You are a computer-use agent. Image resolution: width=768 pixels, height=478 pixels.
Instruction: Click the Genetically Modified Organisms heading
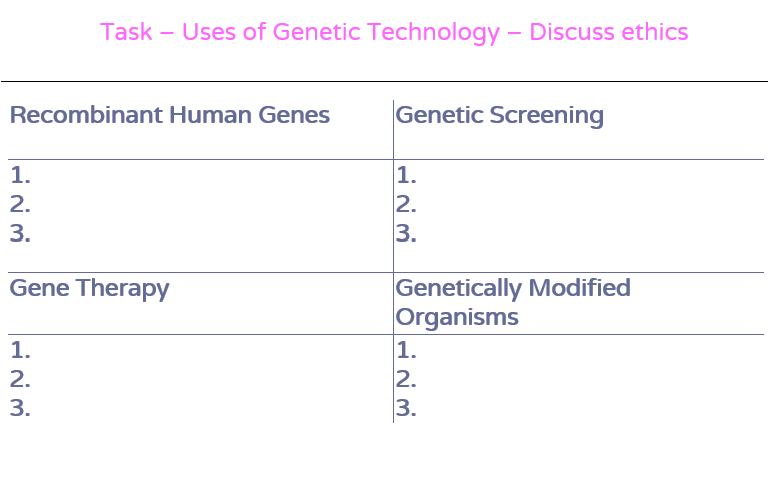pos(513,302)
